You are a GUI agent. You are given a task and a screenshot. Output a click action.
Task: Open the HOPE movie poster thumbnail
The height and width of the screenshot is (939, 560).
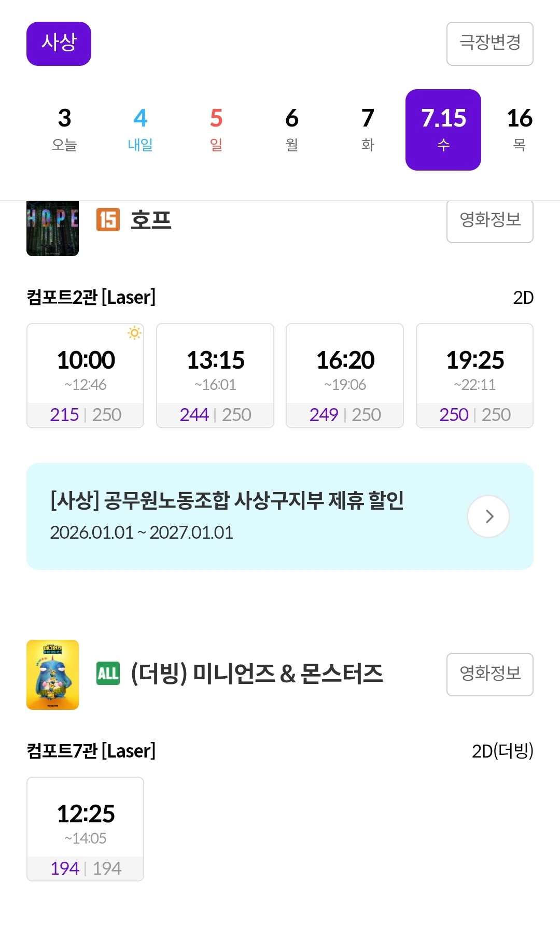(52, 228)
